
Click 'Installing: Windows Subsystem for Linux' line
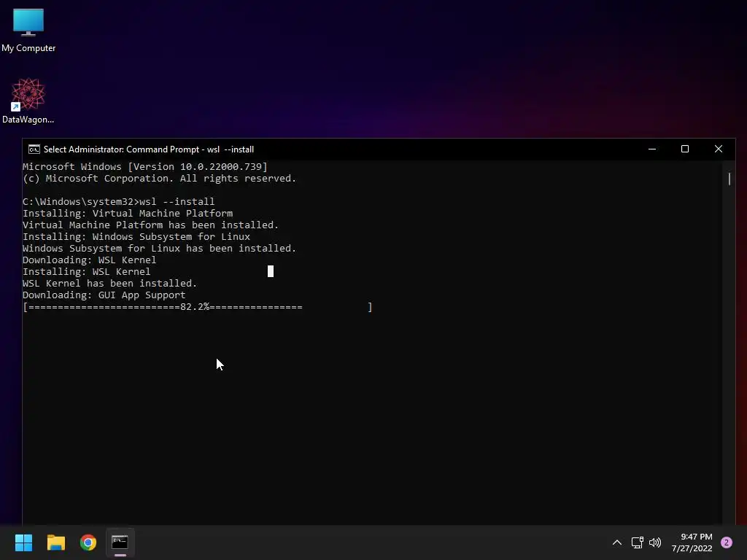click(136, 237)
